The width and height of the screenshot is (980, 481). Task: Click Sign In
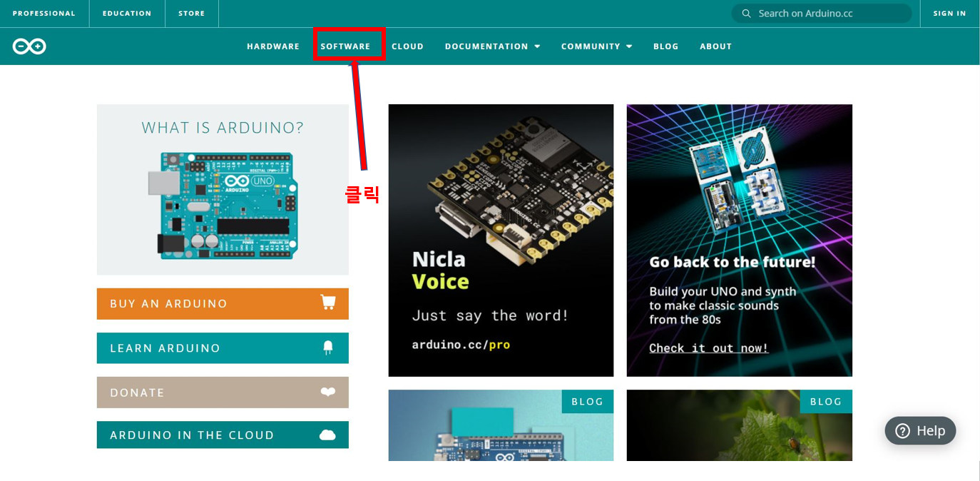coord(949,14)
